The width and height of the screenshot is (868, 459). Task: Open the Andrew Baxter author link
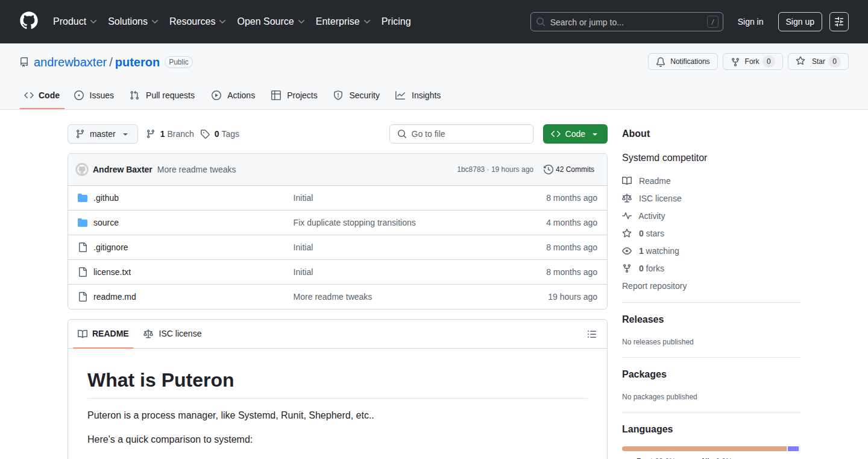click(122, 169)
